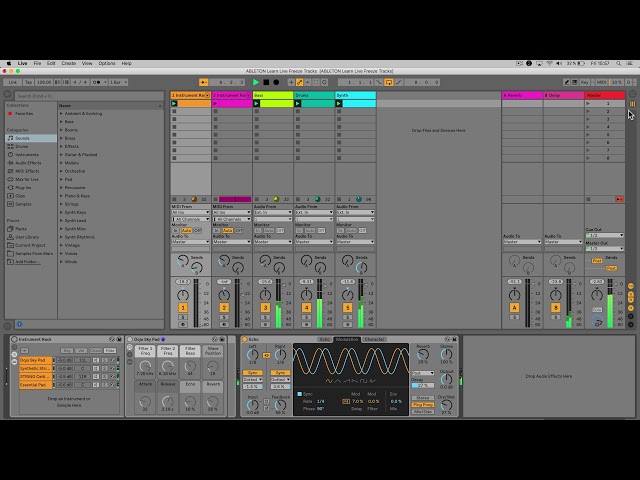Toggle the metronome button
This screenshot has width=640, height=480.
click(x=97, y=82)
